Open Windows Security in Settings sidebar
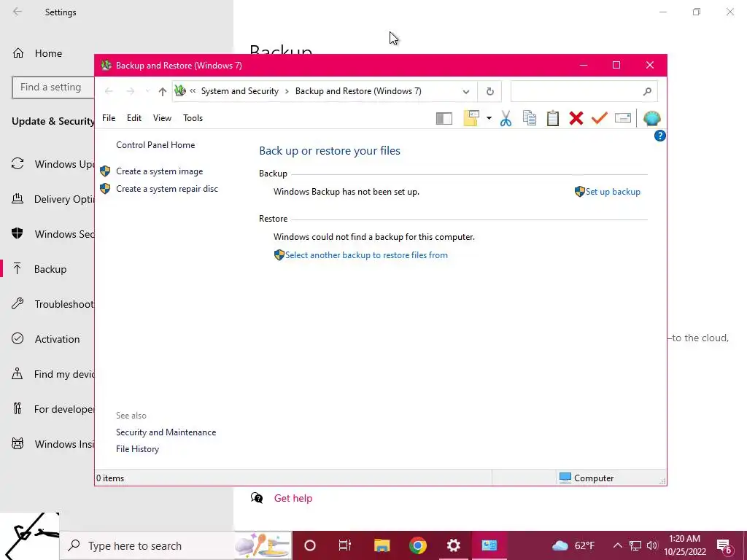 click(53, 234)
